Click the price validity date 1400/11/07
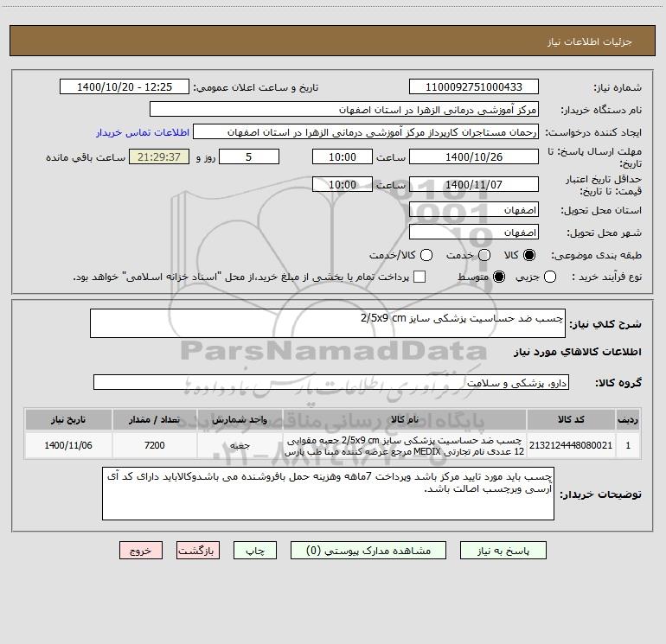666x644 pixels. point(474,185)
